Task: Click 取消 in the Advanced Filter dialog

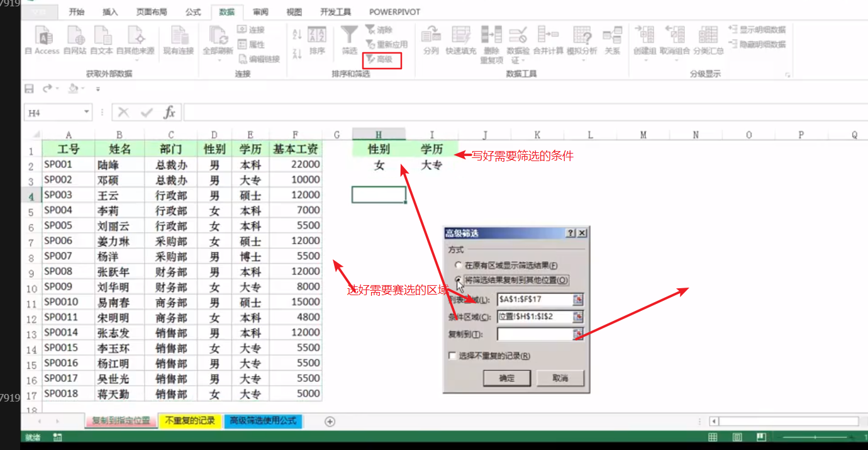Action: [560, 378]
